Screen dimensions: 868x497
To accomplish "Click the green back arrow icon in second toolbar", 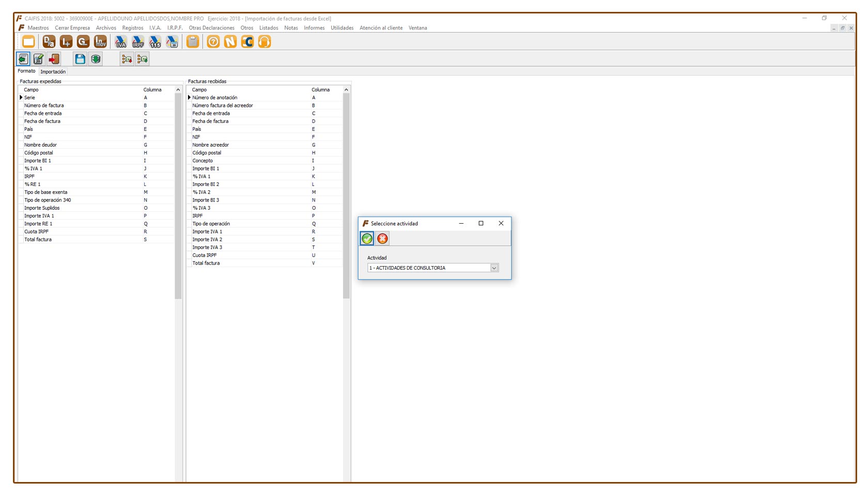I will (23, 59).
